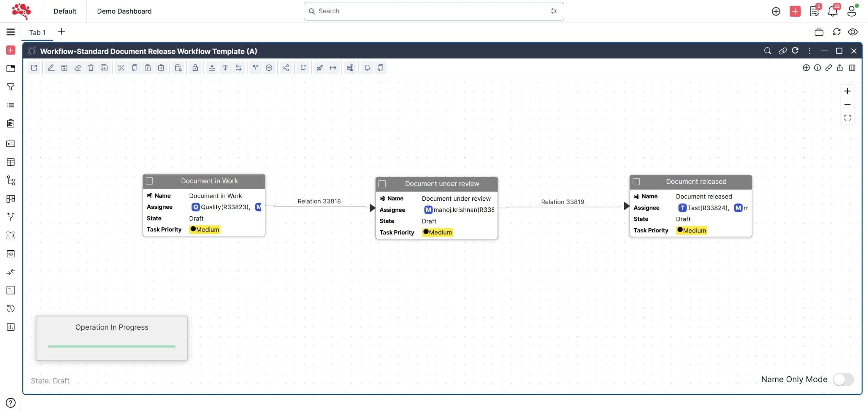The height and width of the screenshot is (412, 868).
Task: Add a new tab with plus icon
Action: 61,32
